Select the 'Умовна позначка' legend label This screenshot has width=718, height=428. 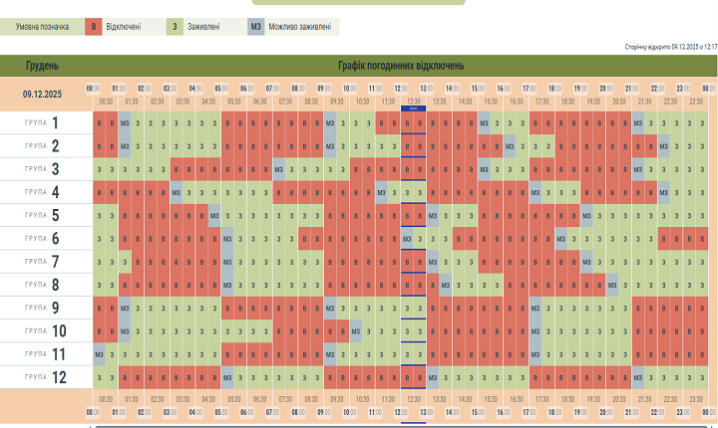(x=41, y=27)
